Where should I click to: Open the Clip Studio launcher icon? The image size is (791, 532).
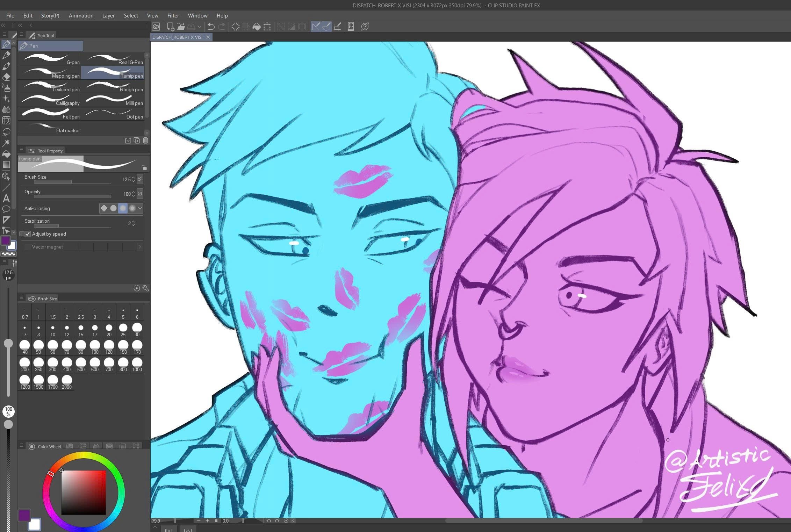[156, 27]
